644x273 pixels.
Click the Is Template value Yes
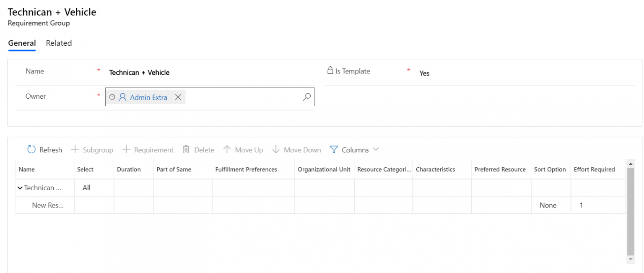tap(424, 73)
